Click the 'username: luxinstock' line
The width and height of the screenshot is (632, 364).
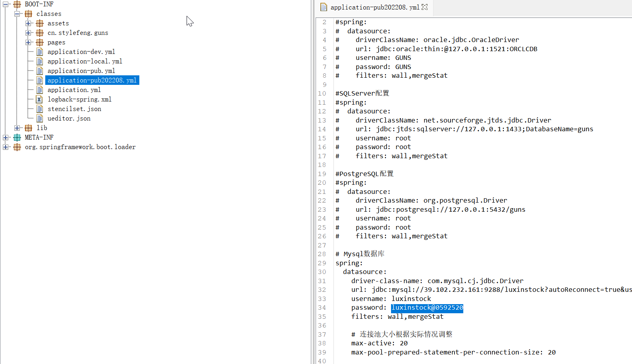pyautogui.click(x=391, y=299)
